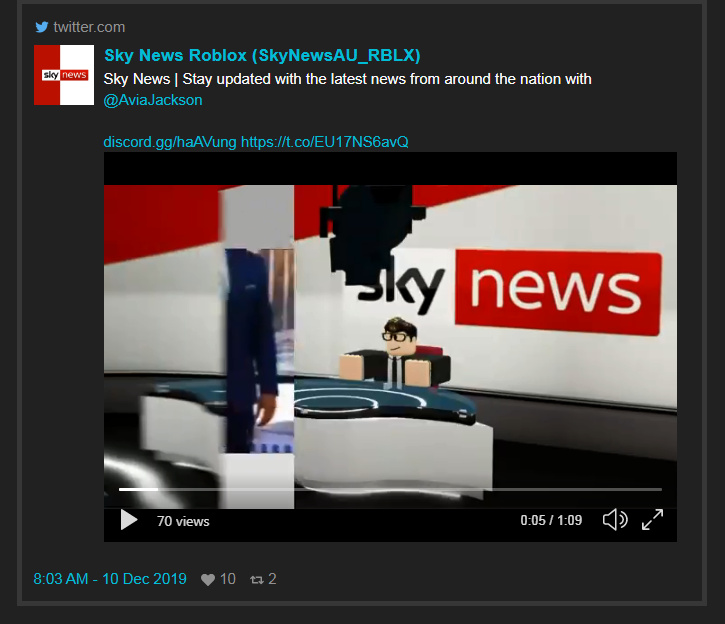The height and width of the screenshot is (624, 725).
Task: Open the https://t.co/EU17NS6avQ link
Action: pyautogui.click(x=325, y=141)
